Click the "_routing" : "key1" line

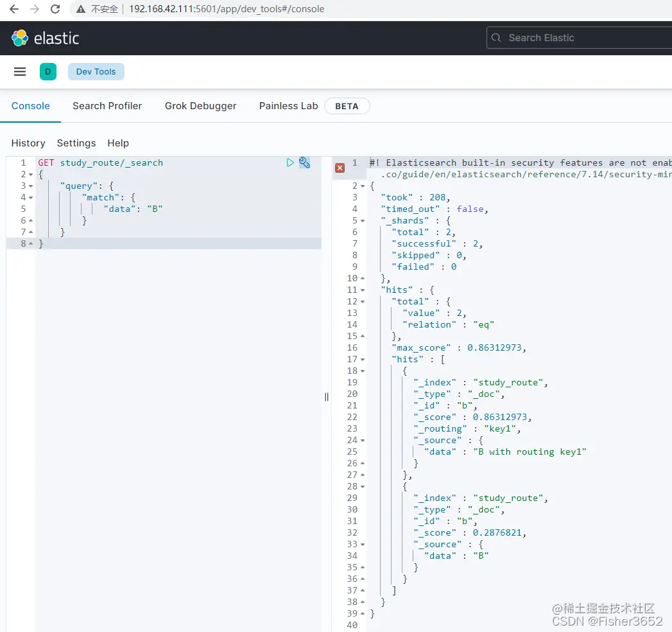pos(467,429)
